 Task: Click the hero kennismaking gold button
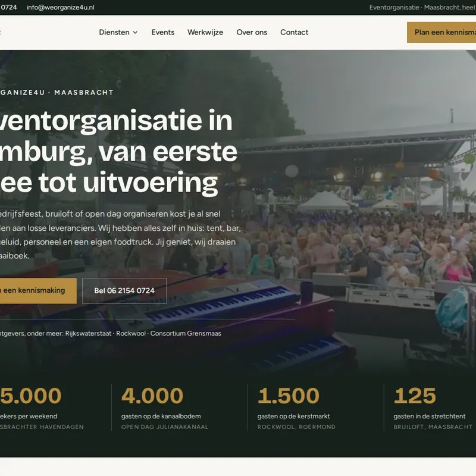[38, 290]
